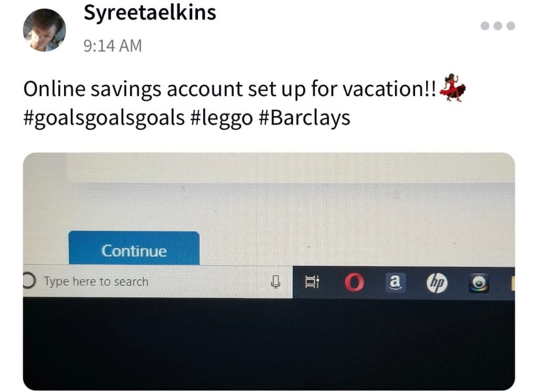538x392 pixels.
Task: Click the yellow icon at the taskbar edge
Action: coord(513,284)
